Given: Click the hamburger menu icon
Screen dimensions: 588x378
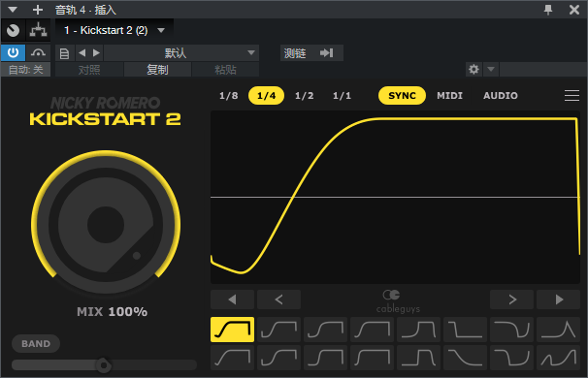Looking at the screenshot, I should point(572,96).
